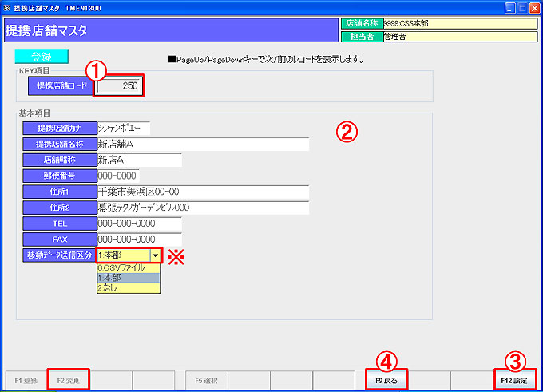Click the F2 変更 function button
The width and height of the screenshot is (543, 392).
pyautogui.click(x=69, y=381)
